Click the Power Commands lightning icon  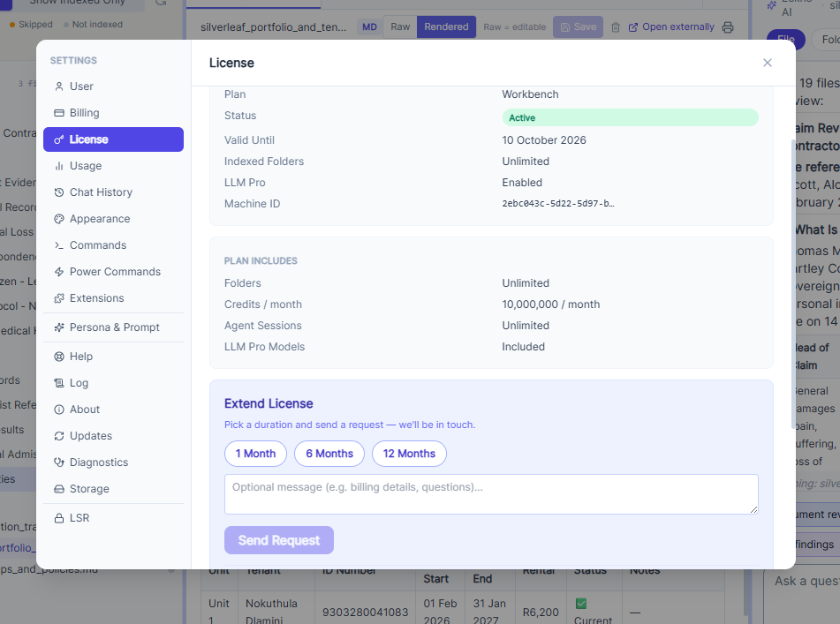(59, 272)
